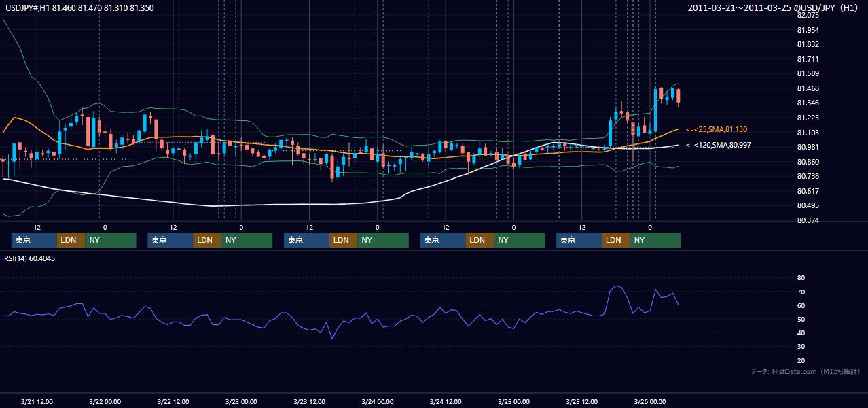Click the rightmost 東京 session block
Viewport: 868px width, 408px height.
(579, 240)
